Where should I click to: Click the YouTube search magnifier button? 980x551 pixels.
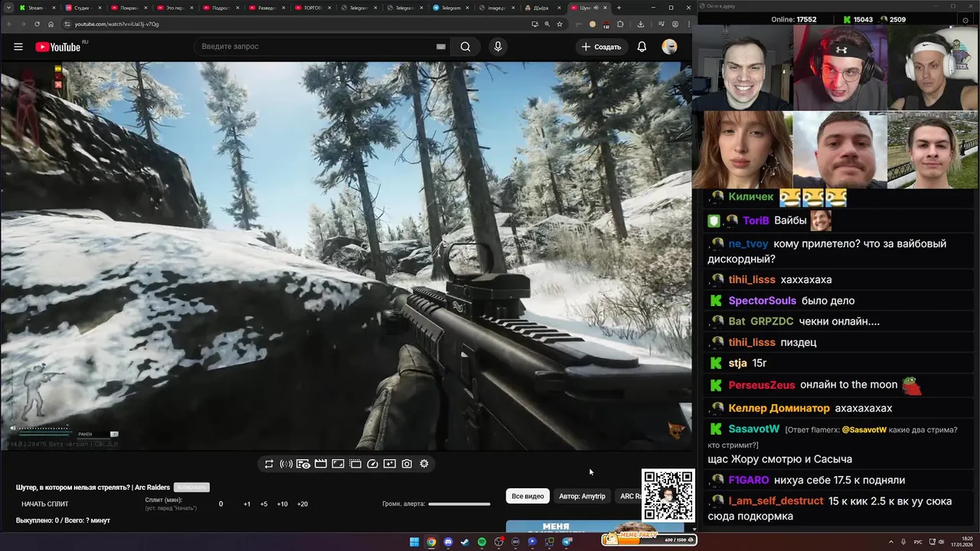[465, 47]
